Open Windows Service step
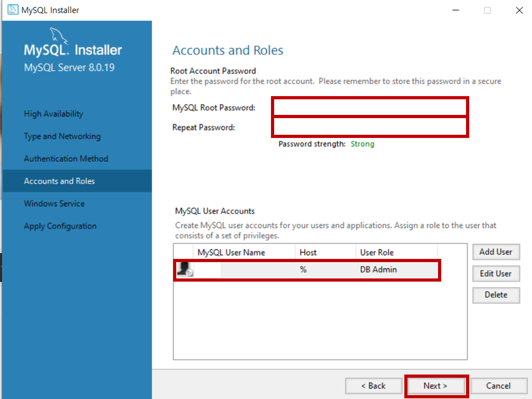Viewport: 532px width, 399px height. [54, 204]
